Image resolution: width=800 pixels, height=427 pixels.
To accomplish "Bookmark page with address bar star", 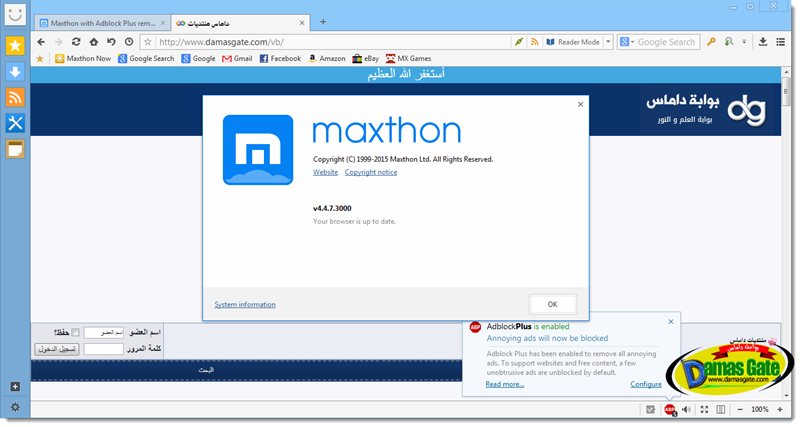I will (x=147, y=42).
